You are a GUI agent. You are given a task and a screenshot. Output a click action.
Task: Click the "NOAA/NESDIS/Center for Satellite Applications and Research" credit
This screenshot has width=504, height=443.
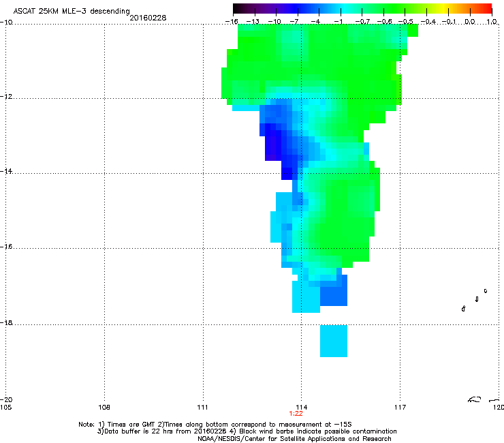pos(294,439)
